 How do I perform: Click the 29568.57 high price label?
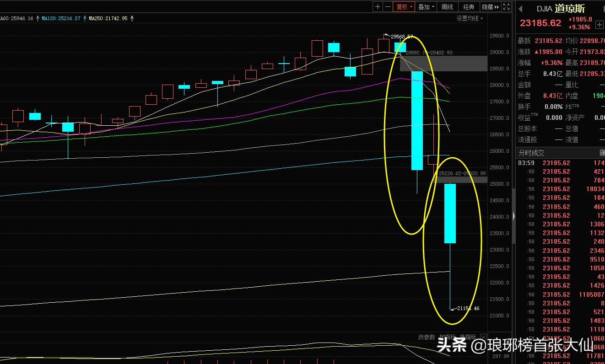point(402,37)
